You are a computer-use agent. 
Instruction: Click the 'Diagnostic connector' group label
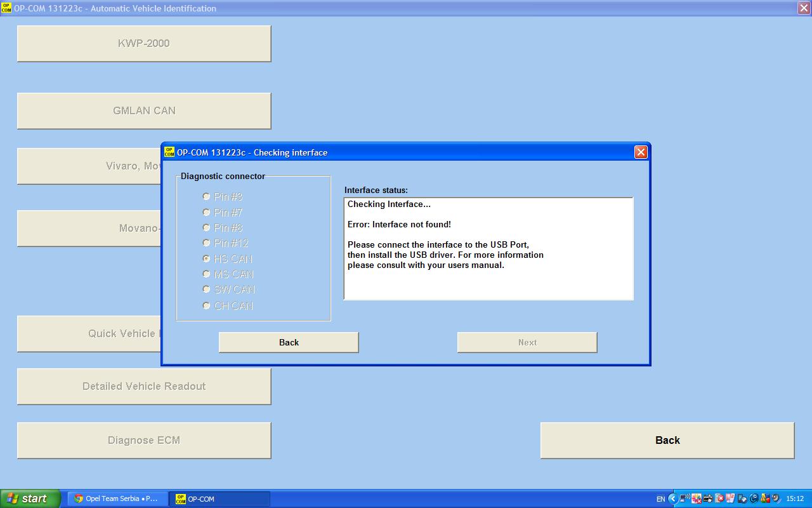[223, 176]
